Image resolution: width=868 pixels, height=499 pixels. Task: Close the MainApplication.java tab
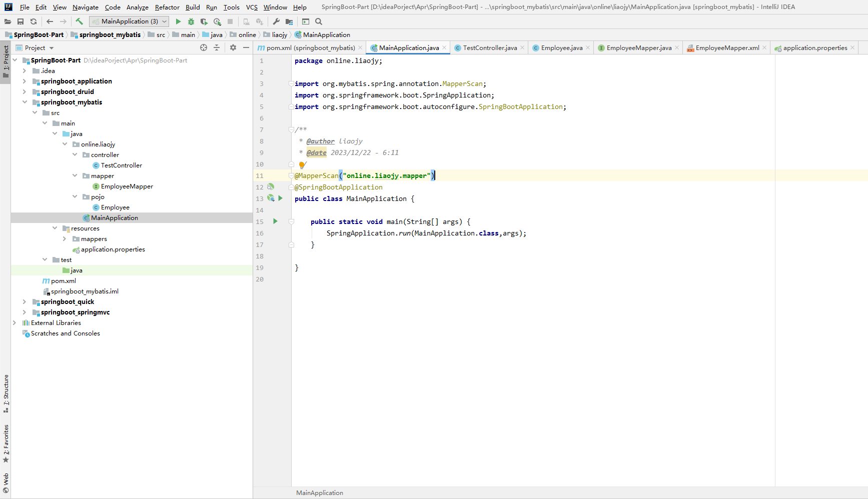tap(444, 48)
